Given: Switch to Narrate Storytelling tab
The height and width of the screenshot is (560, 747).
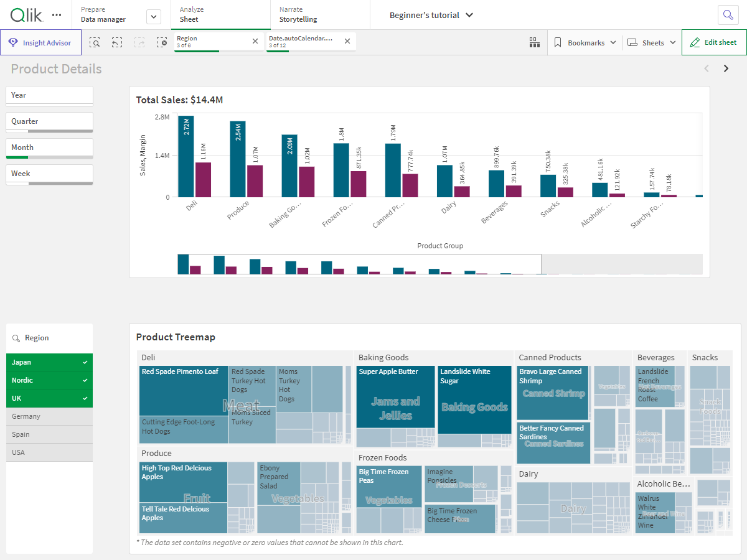Looking at the screenshot, I should 320,14.
